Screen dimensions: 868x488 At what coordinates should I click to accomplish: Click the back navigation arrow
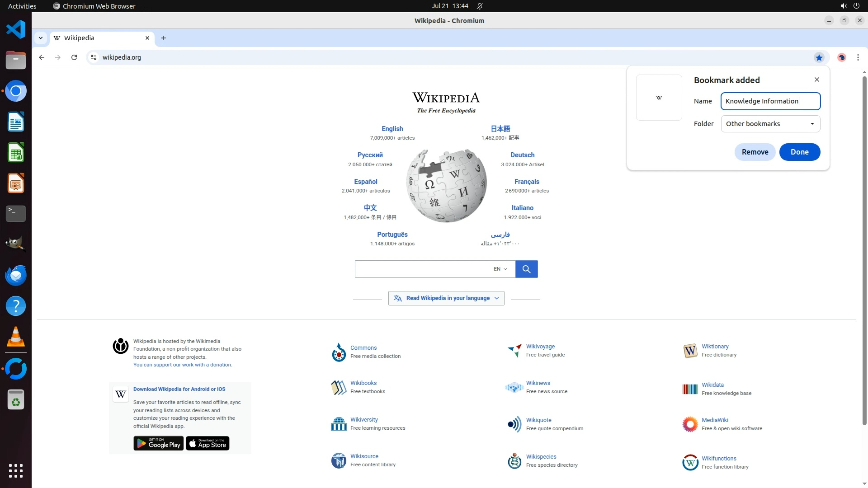42,57
